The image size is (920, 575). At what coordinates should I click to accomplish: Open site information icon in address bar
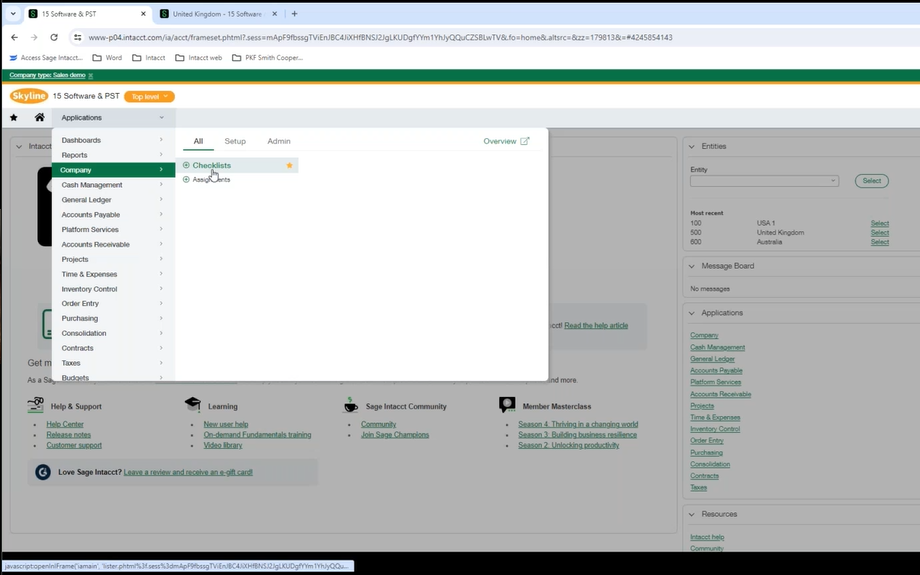pyautogui.click(x=77, y=37)
